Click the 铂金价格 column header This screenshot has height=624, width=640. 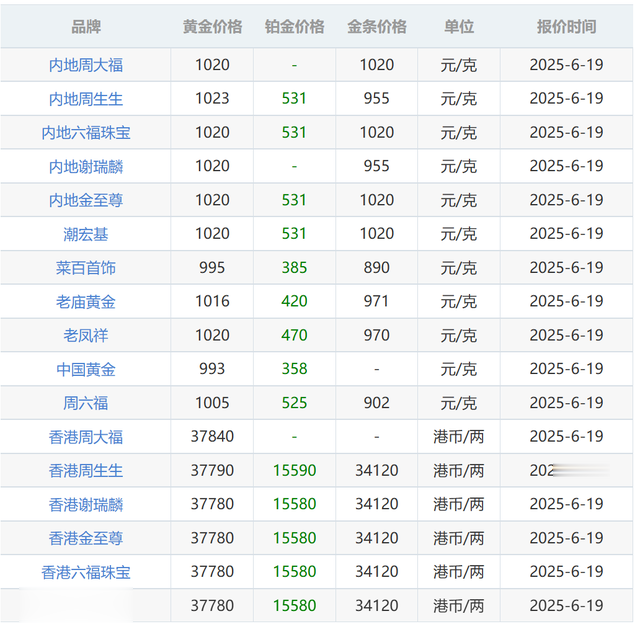pos(294,27)
